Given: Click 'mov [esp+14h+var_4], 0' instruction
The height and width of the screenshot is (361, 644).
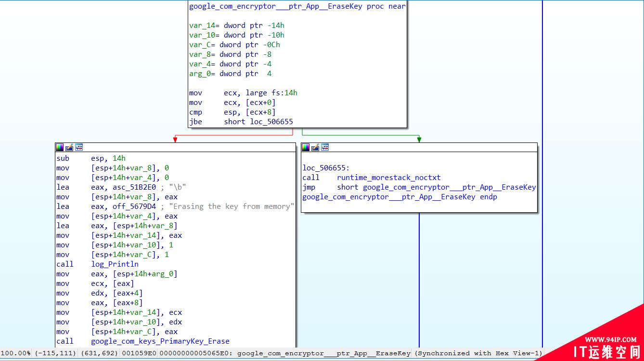Looking at the screenshot, I should point(113,178).
